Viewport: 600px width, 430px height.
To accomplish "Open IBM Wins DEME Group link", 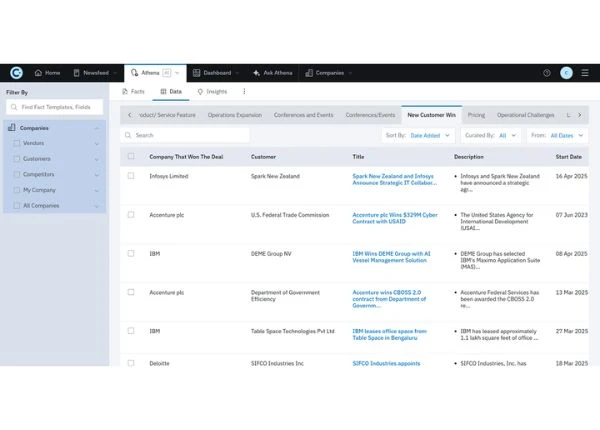I will [x=391, y=257].
